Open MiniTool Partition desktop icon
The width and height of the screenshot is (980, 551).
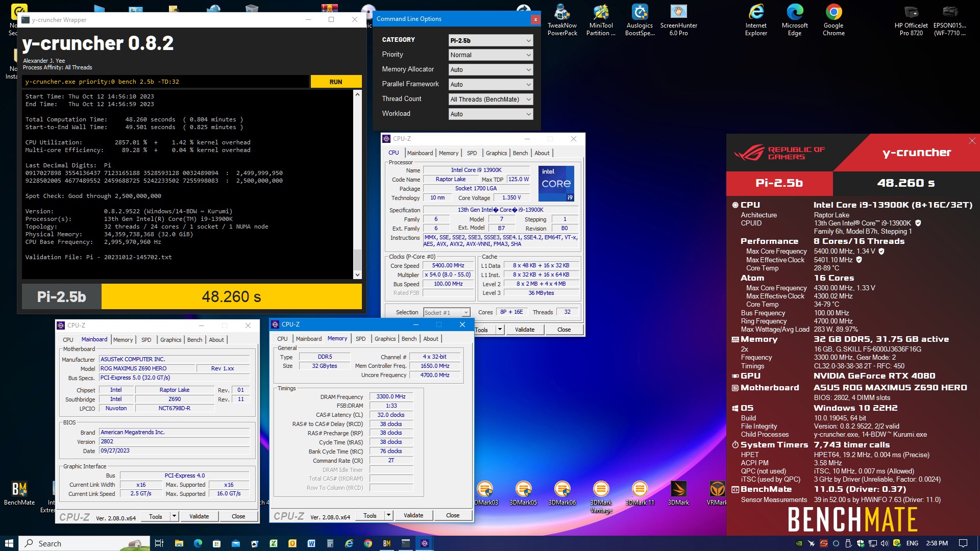coord(601,20)
